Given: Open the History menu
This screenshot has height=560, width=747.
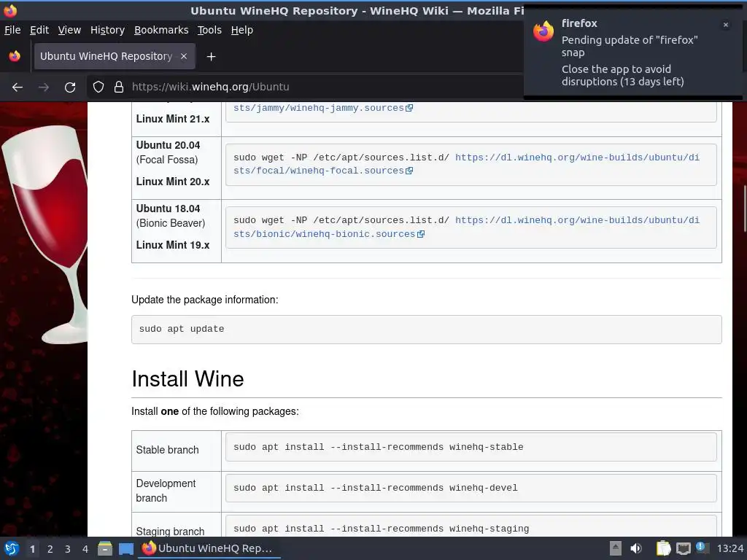Looking at the screenshot, I should [x=108, y=30].
